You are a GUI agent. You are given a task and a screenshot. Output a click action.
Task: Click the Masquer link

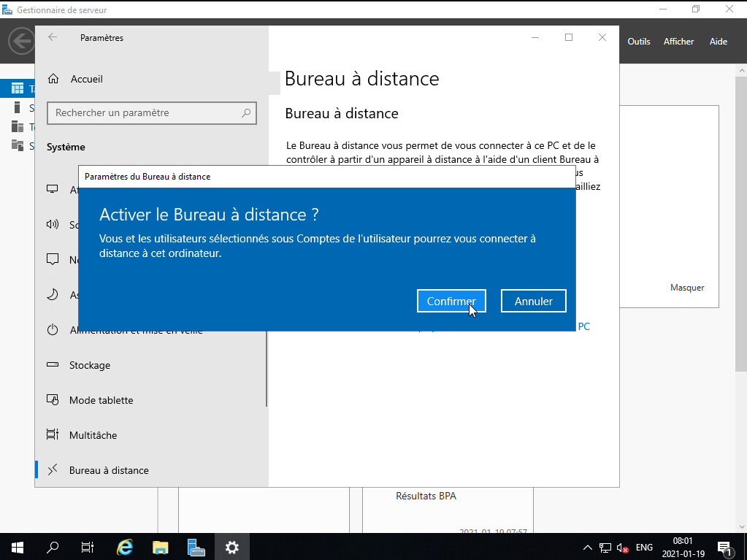686,288
